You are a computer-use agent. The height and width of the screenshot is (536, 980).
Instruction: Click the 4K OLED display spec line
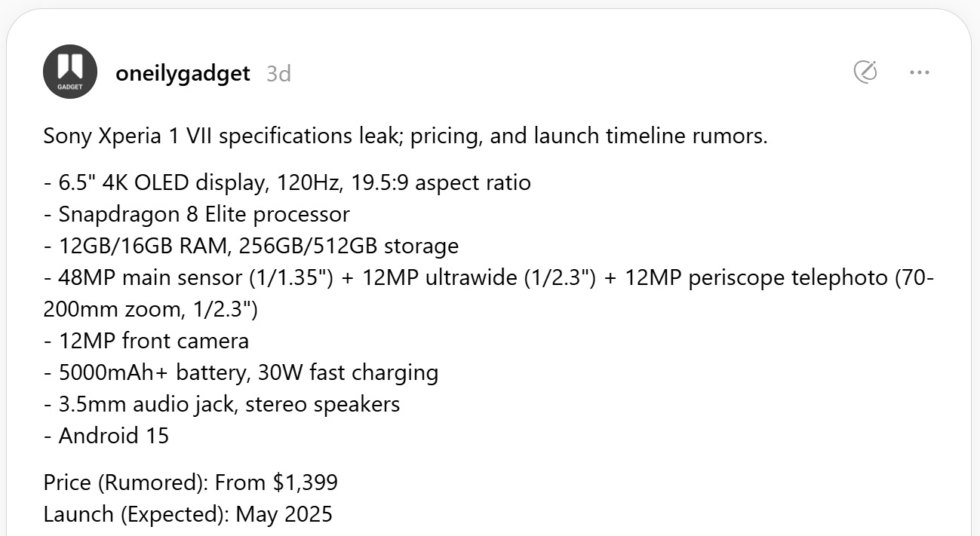click(287, 182)
